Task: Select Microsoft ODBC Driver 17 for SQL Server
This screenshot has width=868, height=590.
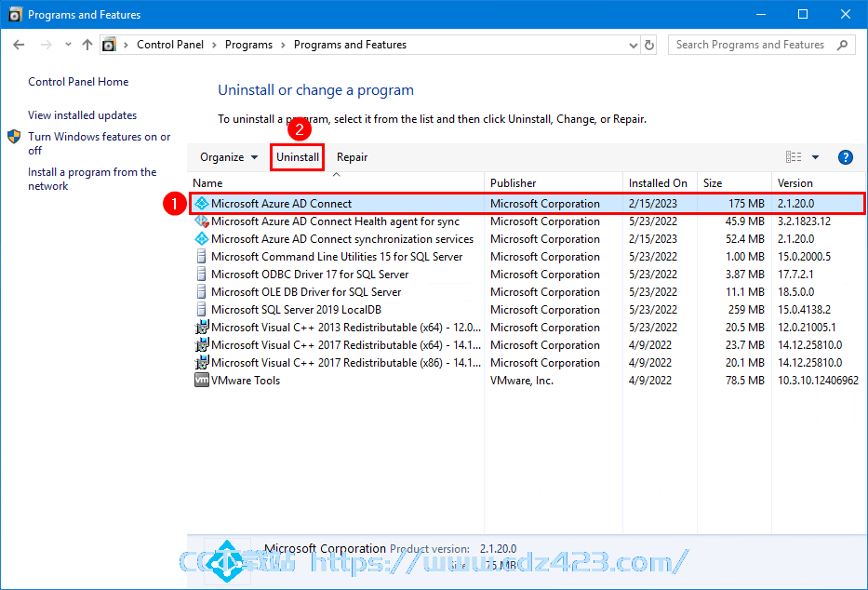Action: [x=527, y=275]
